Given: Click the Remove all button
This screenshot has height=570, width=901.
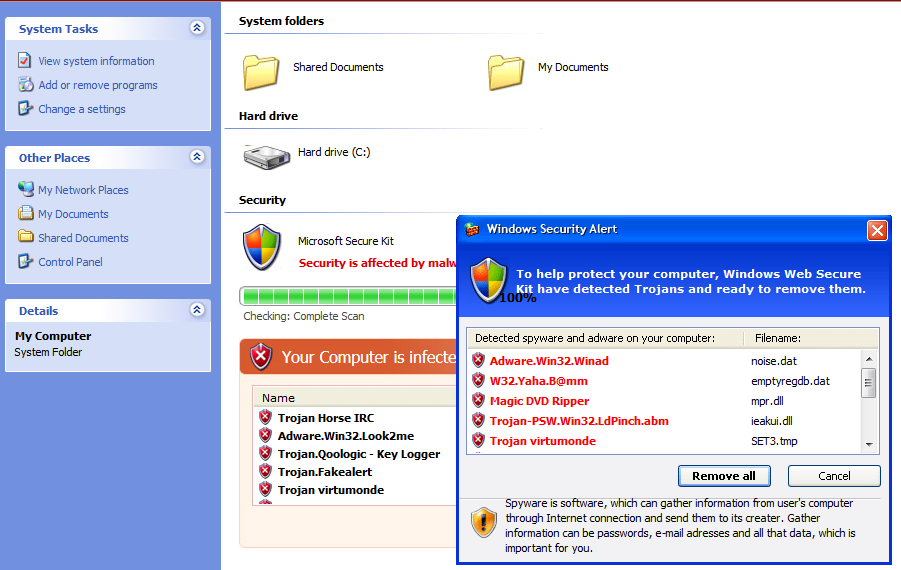Looking at the screenshot, I should point(724,476).
